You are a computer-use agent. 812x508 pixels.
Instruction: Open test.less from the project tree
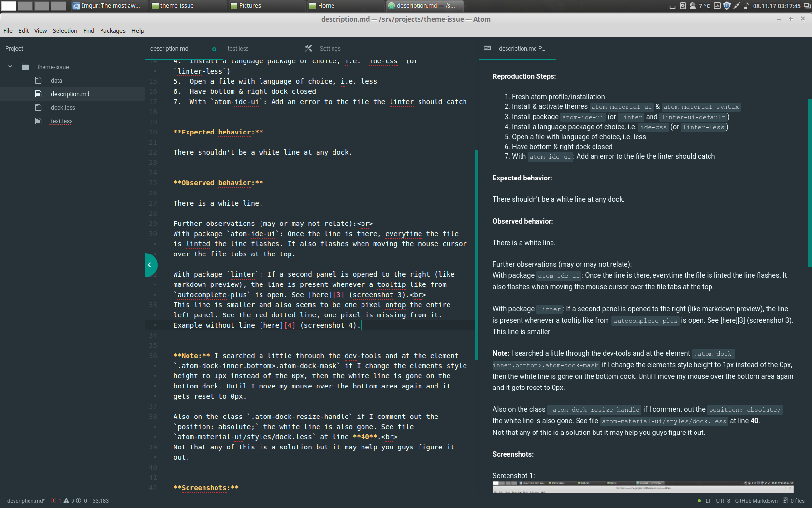(61, 121)
